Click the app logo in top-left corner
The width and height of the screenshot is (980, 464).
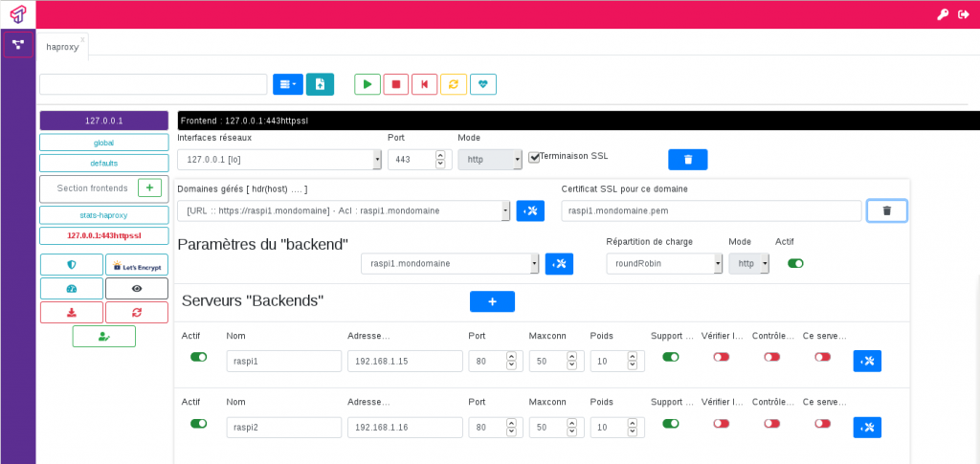[18, 13]
